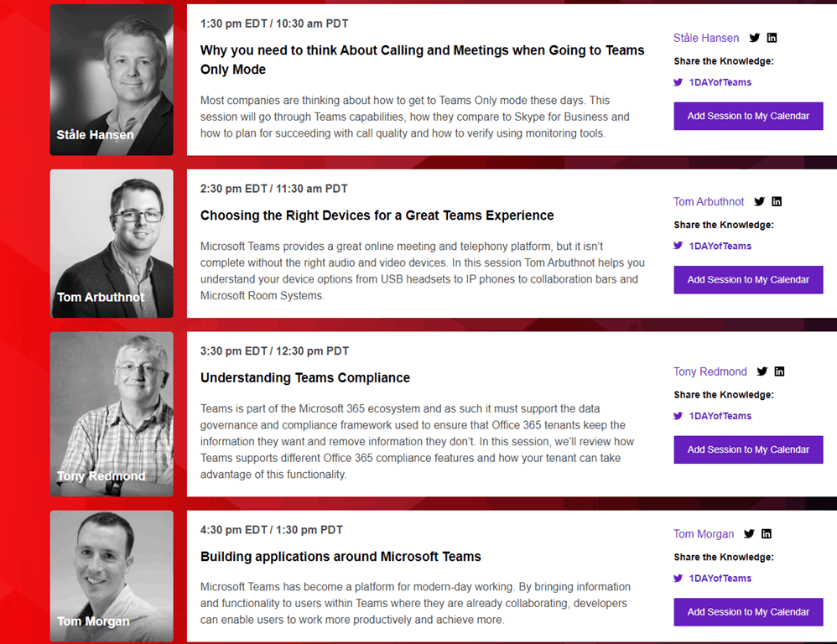Click Tom Arbuthnot's speaker photo
Screen dimensions: 837x644
pyautogui.click(x=112, y=243)
